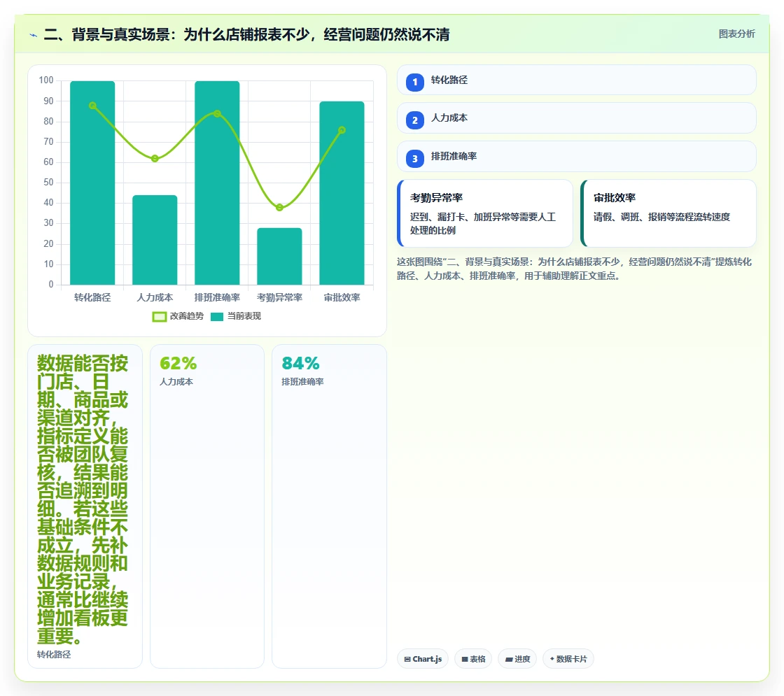Screen dimensions: 784x696
Task: Toggle the 改善趋势 legend item
Action: click(178, 316)
